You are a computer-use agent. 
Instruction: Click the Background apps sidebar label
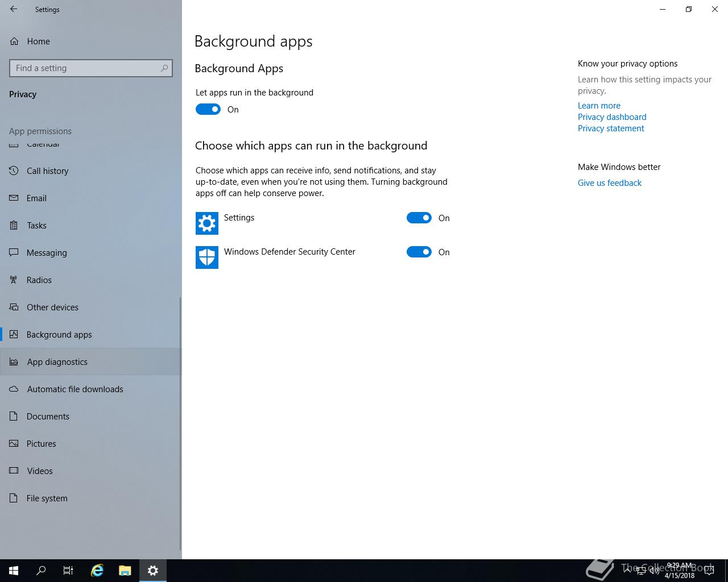tap(59, 334)
